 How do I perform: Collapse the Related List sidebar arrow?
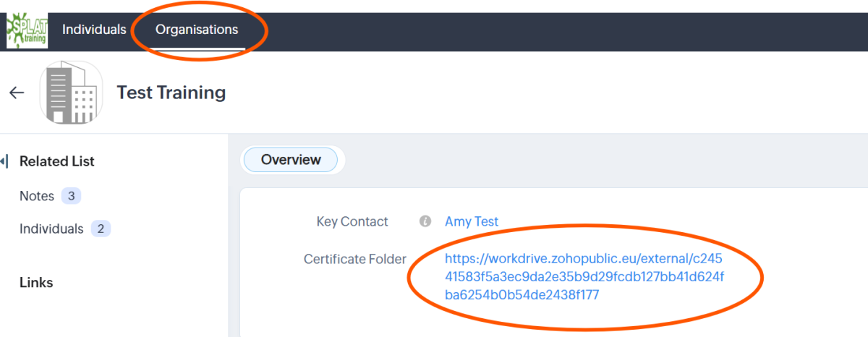[x=4, y=161]
